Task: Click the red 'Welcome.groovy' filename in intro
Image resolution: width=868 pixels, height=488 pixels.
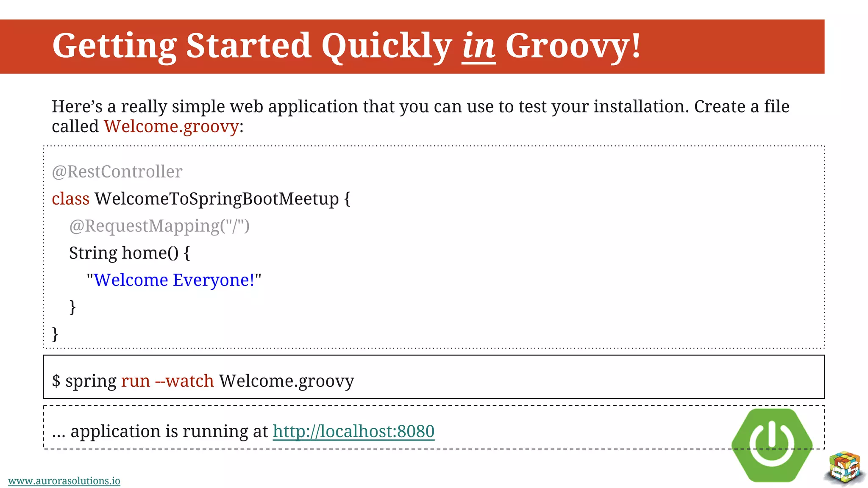Action: [172, 126]
